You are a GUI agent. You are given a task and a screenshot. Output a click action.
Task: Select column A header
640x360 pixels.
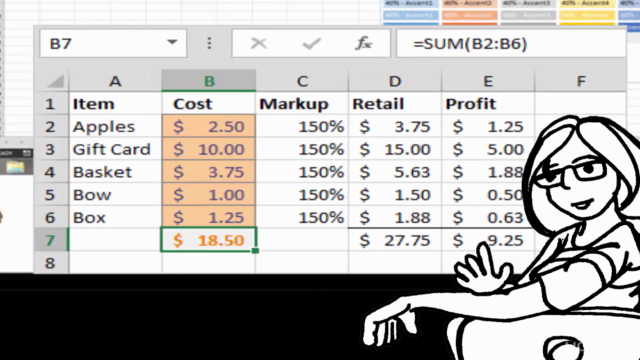[x=116, y=81]
